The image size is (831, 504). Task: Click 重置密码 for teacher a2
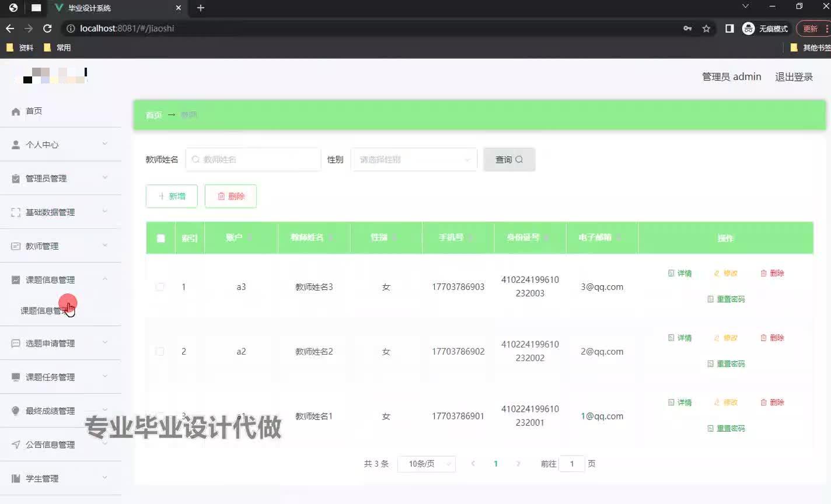click(x=726, y=364)
